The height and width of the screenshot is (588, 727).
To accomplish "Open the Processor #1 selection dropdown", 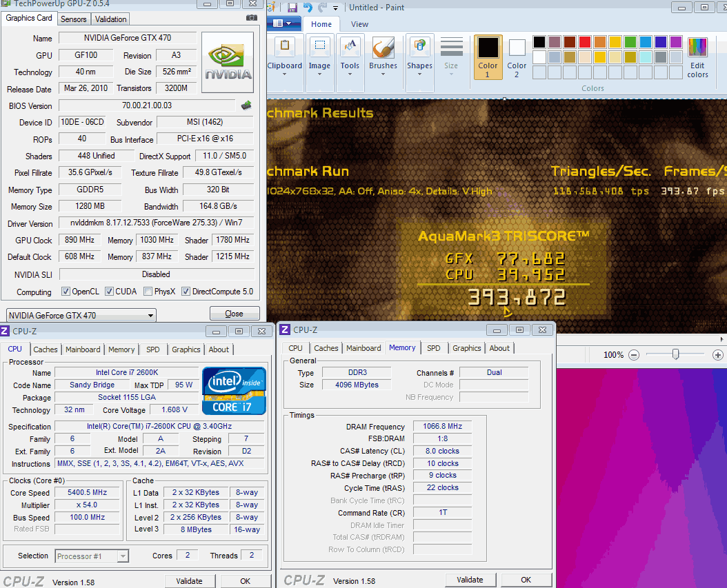I will (92, 556).
